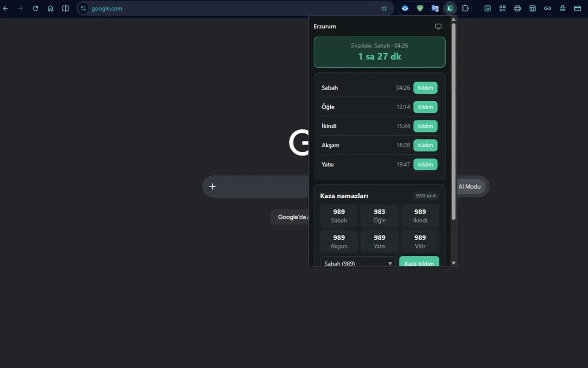This screenshot has width=588, height=368.
Task: Mark the Yatsı prayer as Kıldım
Action: pos(425,164)
